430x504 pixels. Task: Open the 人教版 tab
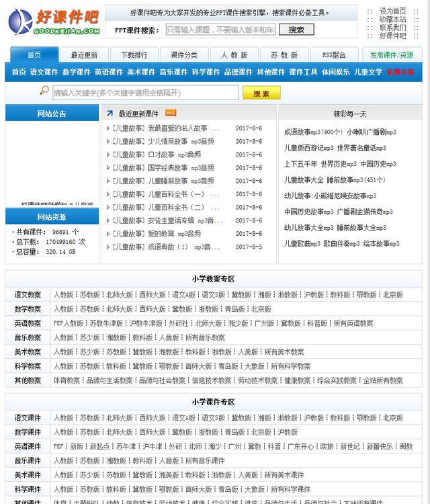coord(234,55)
